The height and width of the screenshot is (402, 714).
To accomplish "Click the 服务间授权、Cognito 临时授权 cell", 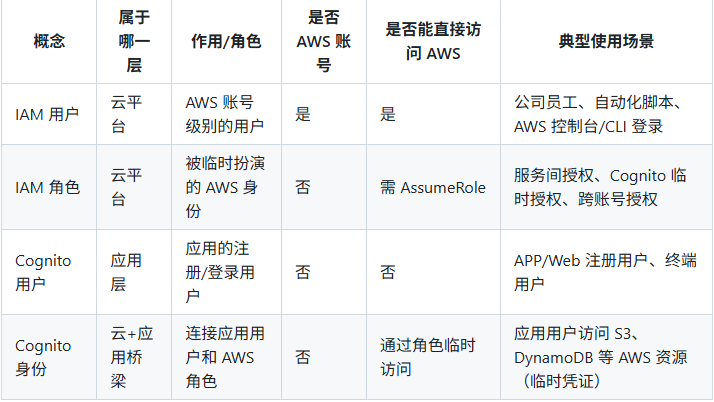I will pos(600,187).
